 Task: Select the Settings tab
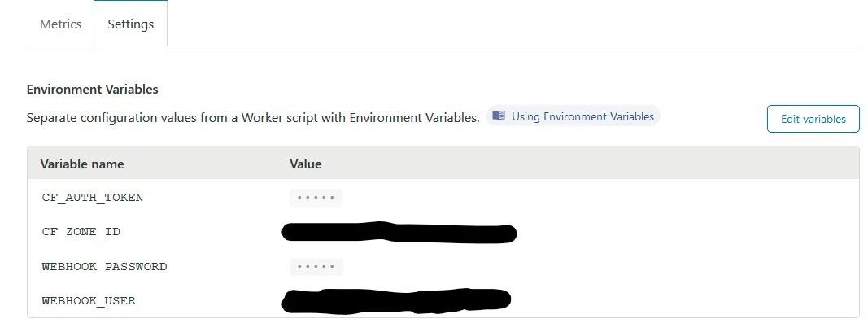[131, 24]
